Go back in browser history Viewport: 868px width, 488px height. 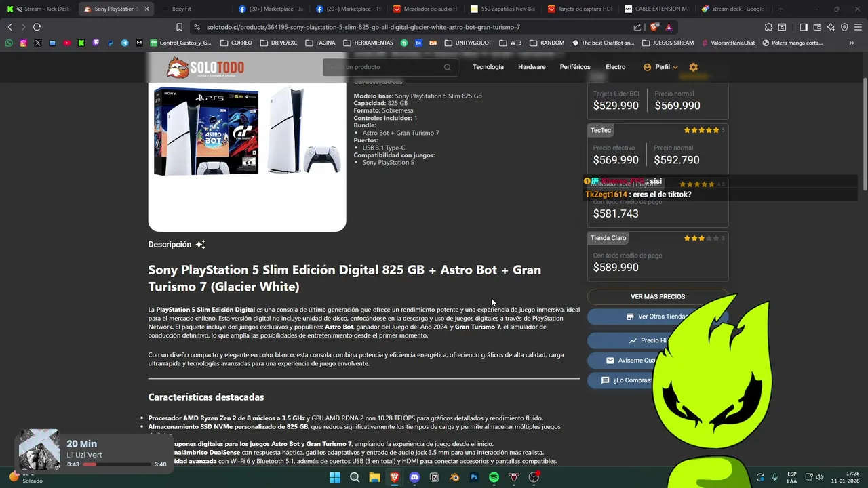[9, 27]
